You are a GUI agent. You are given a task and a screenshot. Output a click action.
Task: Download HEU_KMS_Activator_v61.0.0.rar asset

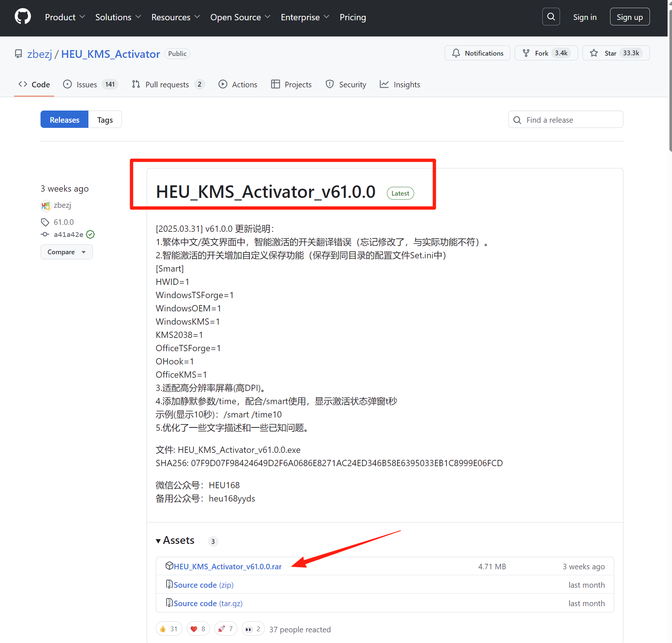click(227, 566)
